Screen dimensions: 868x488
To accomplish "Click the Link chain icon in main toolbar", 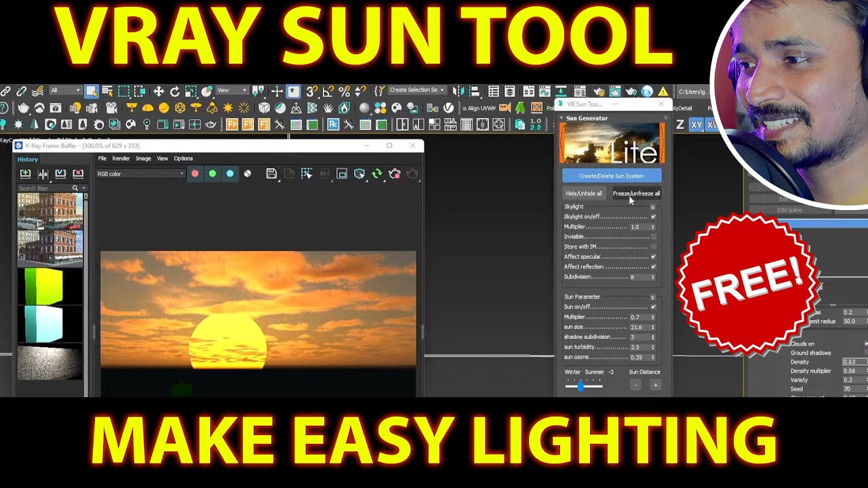I will point(5,91).
